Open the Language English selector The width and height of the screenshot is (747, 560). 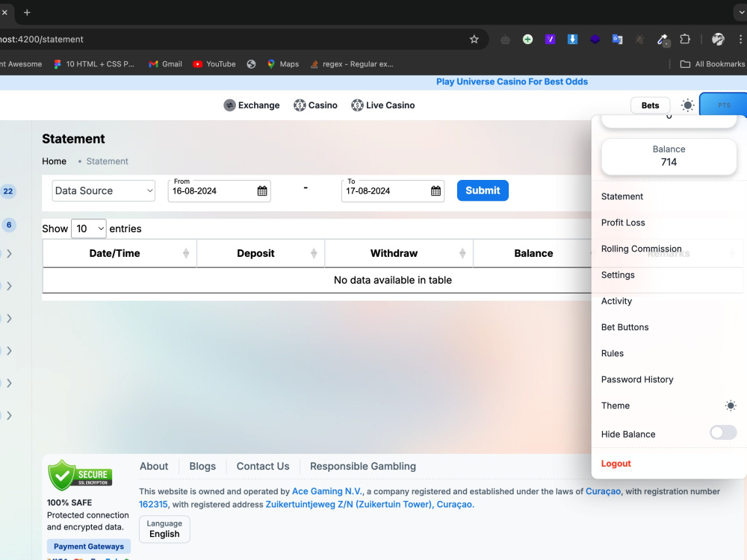(164, 529)
